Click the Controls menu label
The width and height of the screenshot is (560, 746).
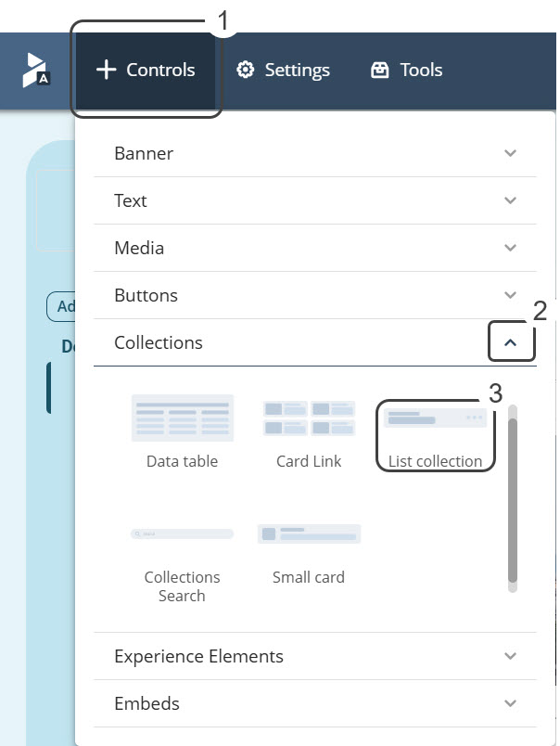coord(160,71)
